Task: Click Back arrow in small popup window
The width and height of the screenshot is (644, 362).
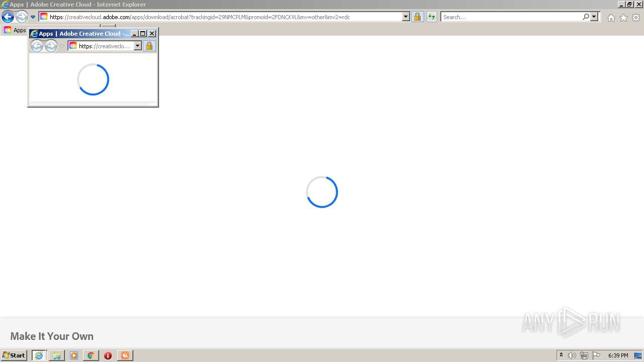Action: pos(37,46)
